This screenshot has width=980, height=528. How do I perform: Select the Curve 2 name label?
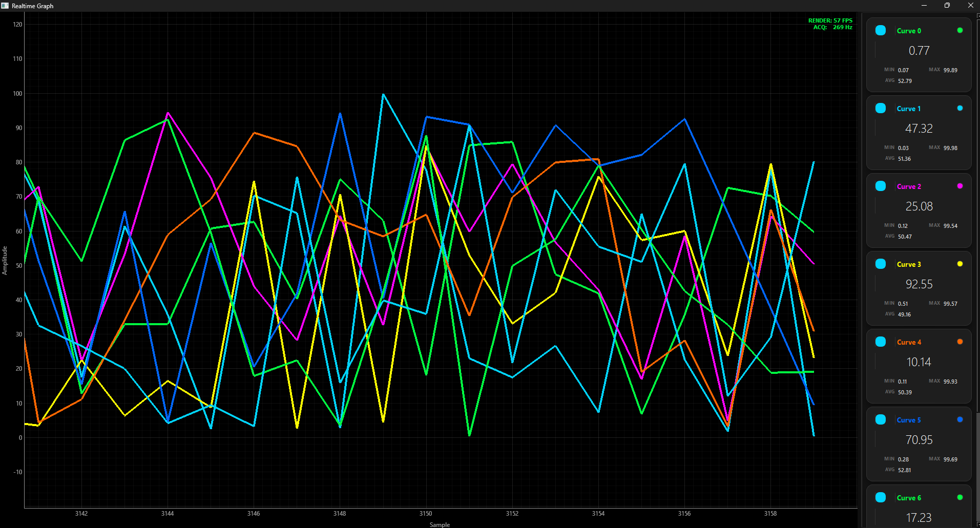point(909,186)
